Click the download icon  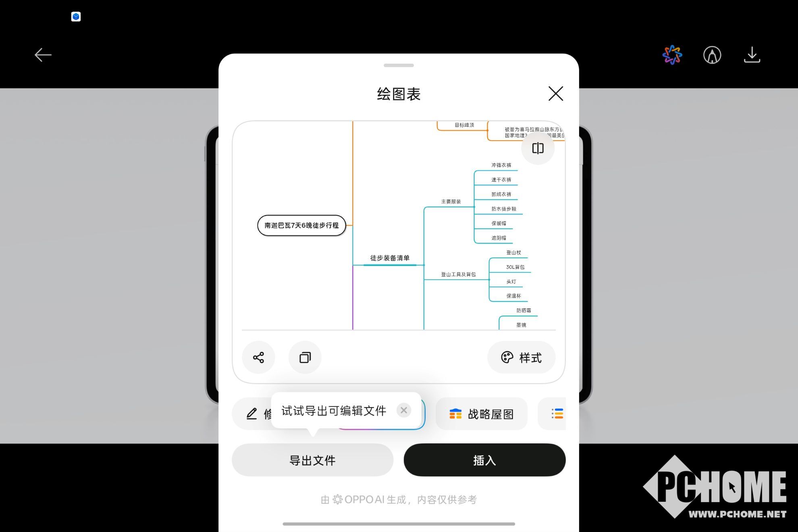(x=752, y=55)
